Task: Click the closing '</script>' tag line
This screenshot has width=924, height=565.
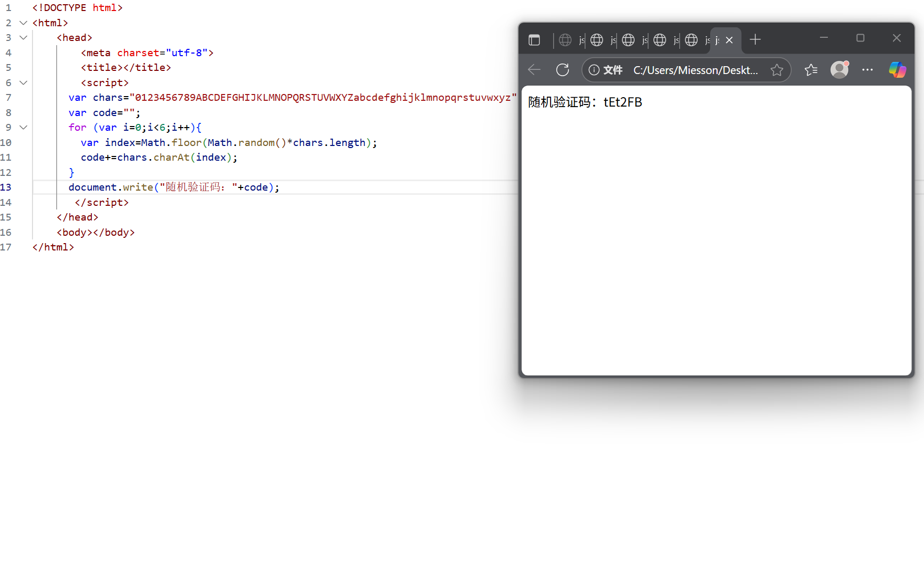Action: click(101, 202)
